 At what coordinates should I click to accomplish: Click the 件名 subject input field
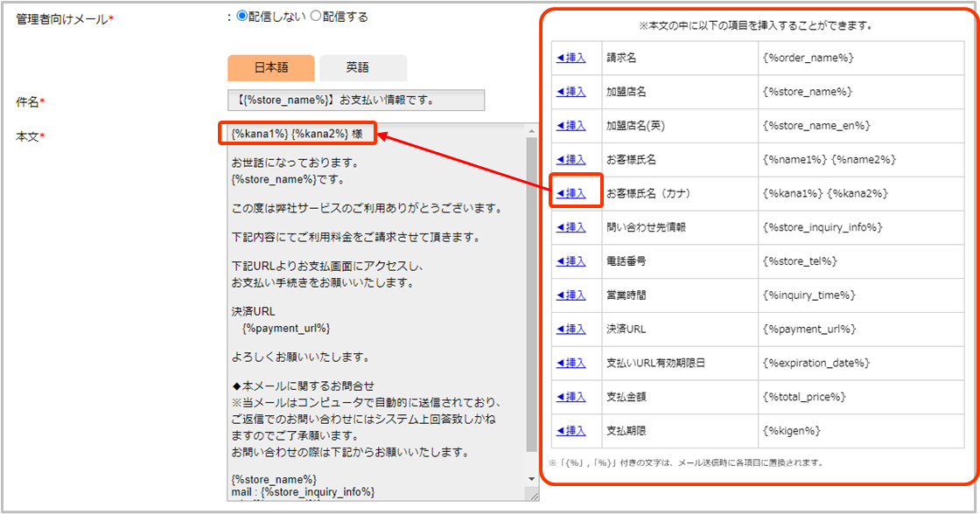point(355,101)
